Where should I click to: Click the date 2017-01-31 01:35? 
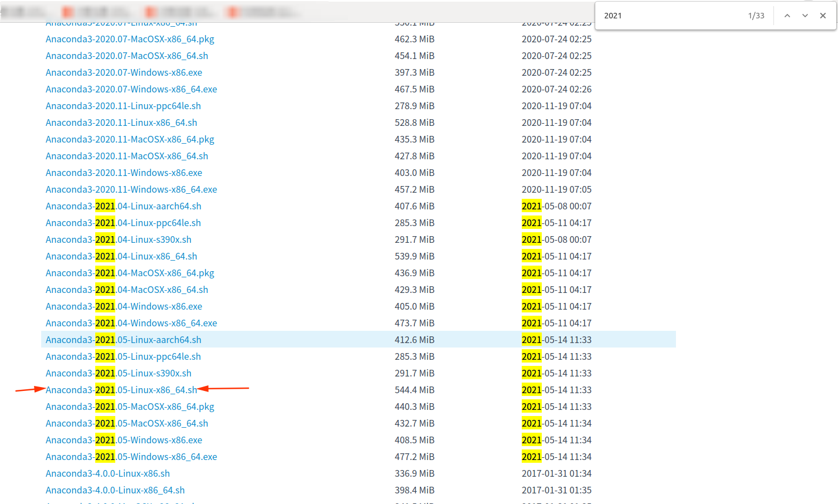556,490
